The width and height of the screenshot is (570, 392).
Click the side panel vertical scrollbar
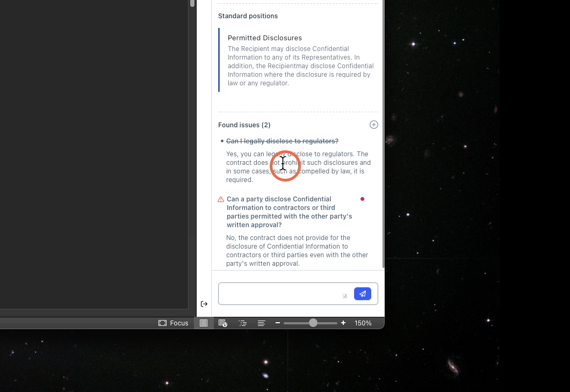pyautogui.click(x=383, y=134)
